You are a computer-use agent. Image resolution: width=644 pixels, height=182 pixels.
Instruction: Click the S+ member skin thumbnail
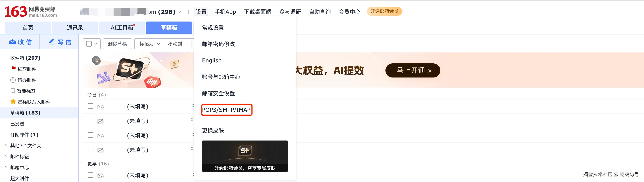click(x=245, y=156)
